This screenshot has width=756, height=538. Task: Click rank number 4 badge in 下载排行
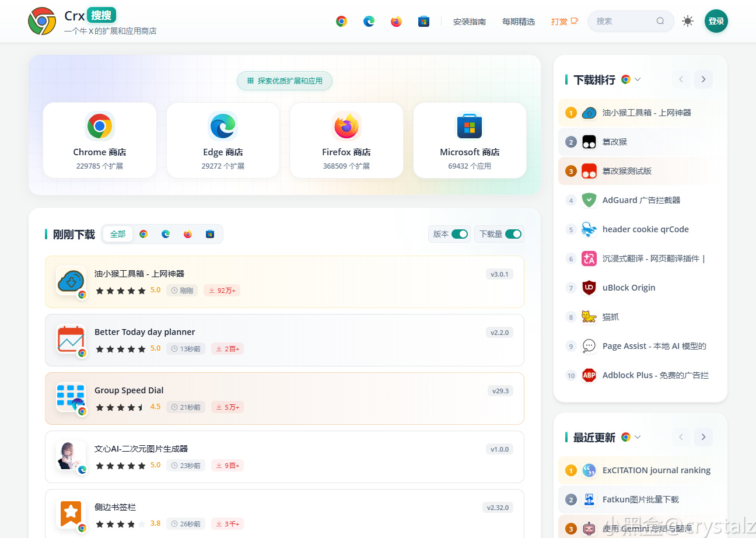point(571,200)
